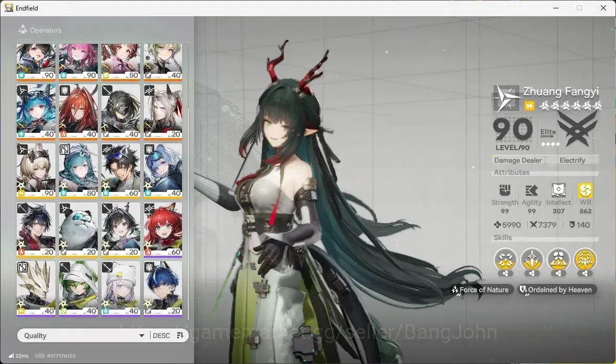The image size is (616, 364).
Task: Click the Attributes section header
Action: [x=511, y=172]
